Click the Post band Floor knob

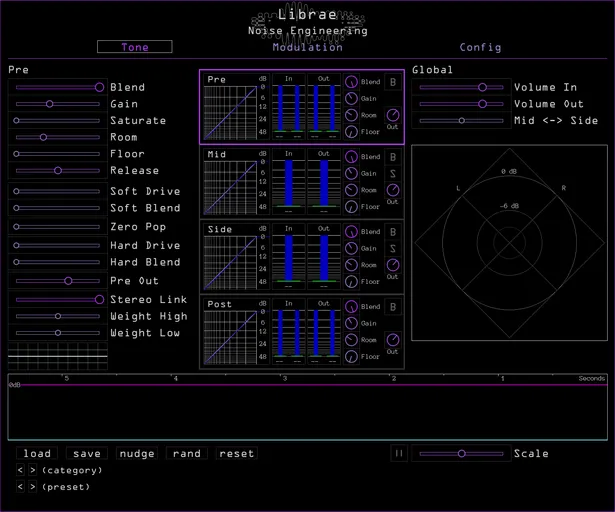tap(351, 357)
